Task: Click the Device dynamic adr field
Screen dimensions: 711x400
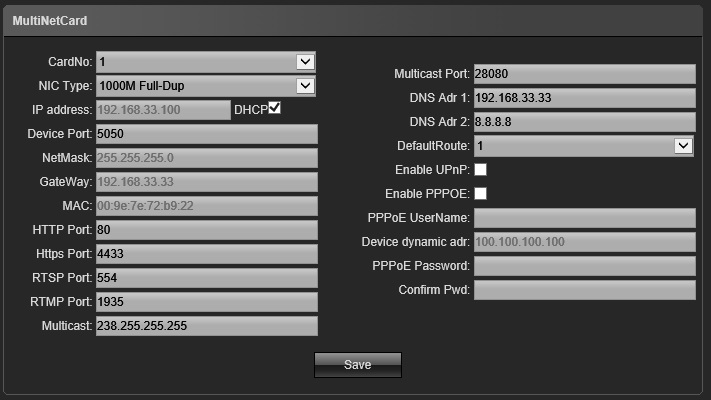Action: coord(585,242)
